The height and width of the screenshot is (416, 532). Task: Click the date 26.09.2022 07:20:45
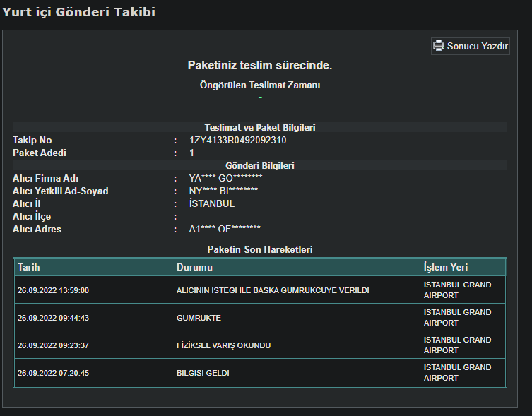click(53, 373)
